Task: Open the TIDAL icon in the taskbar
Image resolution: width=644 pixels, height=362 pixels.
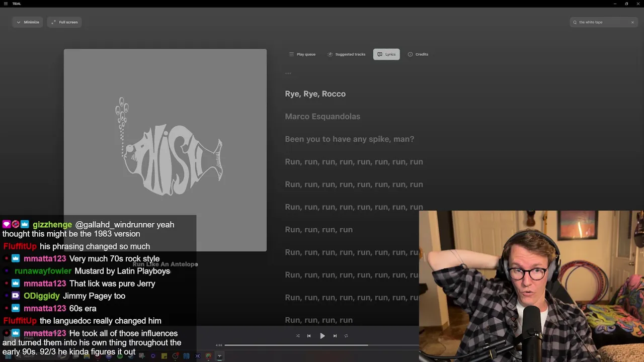Action: pos(219,356)
